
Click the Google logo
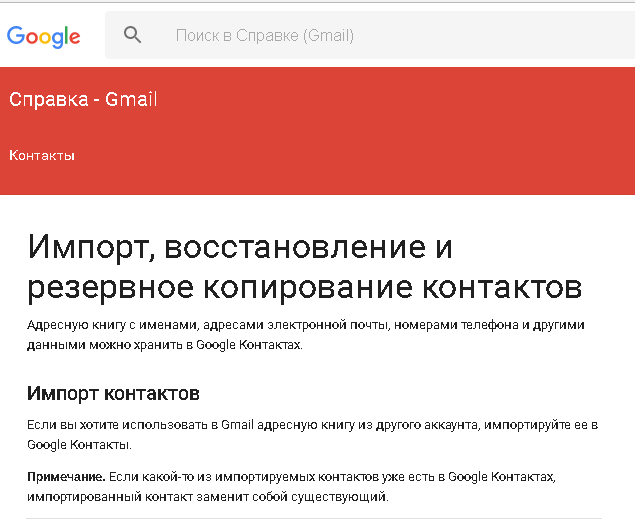tap(43, 37)
